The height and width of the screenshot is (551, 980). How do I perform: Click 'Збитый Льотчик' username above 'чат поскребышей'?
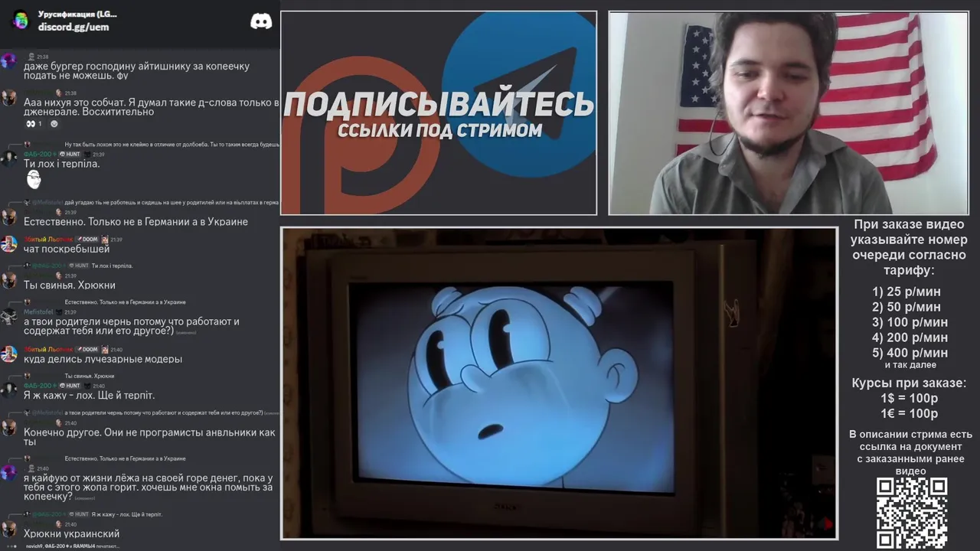point(48,240)
